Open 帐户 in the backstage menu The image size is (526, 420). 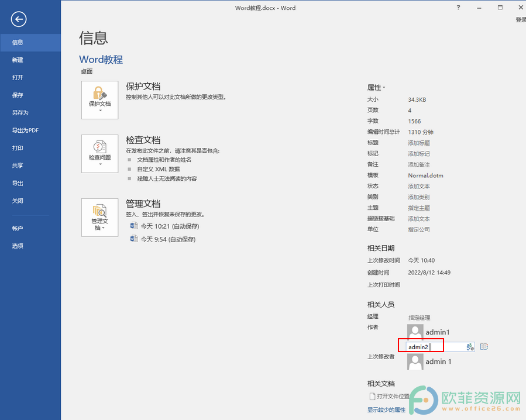pos(30,229)
